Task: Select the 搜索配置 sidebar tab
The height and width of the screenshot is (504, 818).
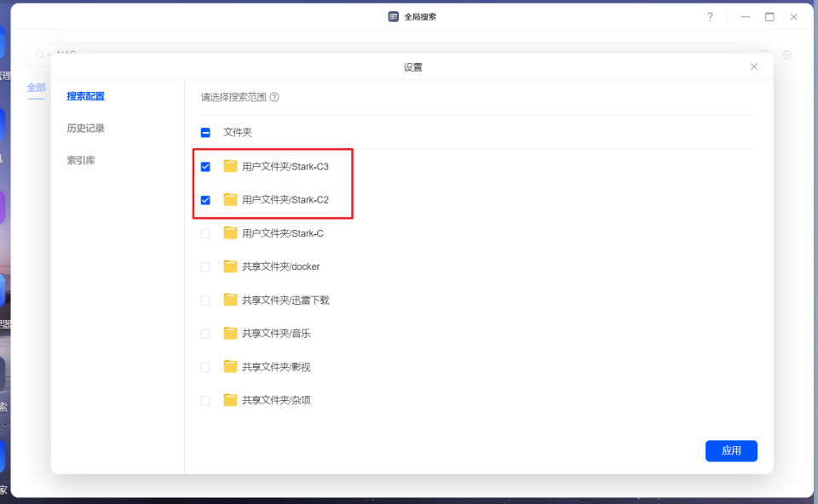Action: tap(85, 96)
